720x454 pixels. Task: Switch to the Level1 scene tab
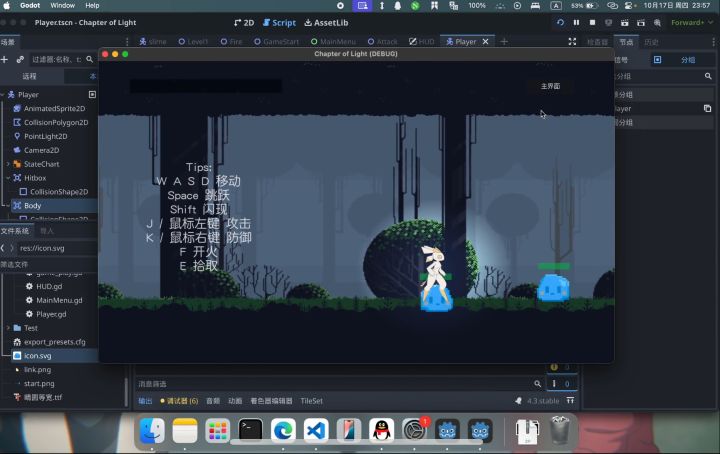coord(193,41)
